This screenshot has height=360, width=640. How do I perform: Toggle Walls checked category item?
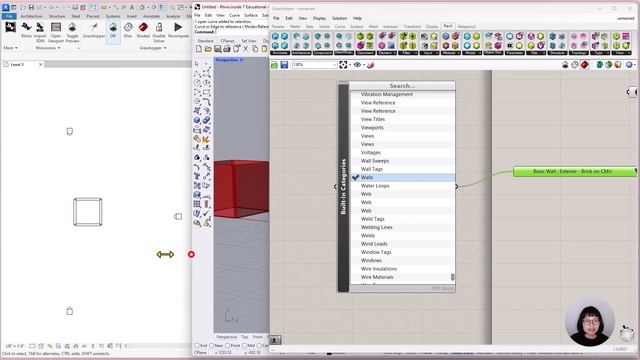click(x=402, y=178)
